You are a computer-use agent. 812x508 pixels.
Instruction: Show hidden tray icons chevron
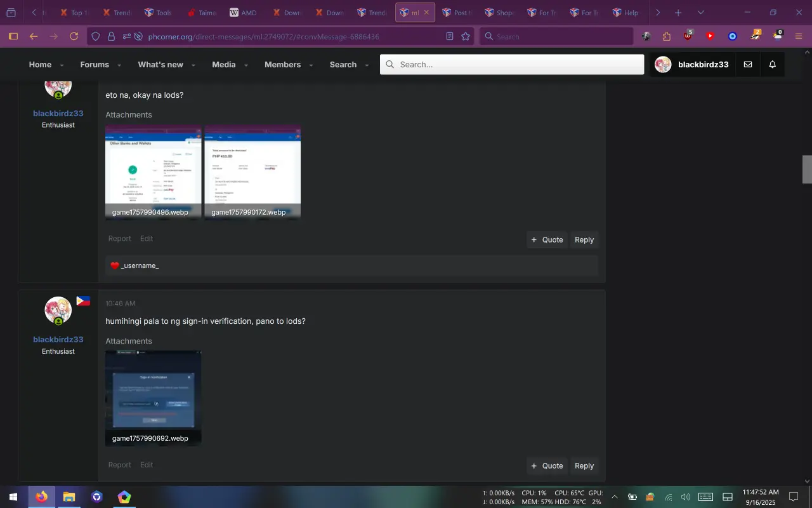(x=614, y=497)
